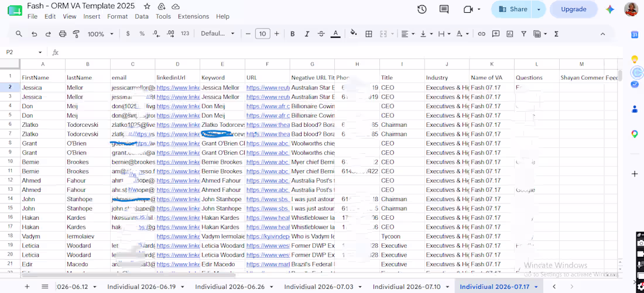The height and width of the screenshot is (293, 644).
Task: Open URL link in row 2
Action: point(268,87)
